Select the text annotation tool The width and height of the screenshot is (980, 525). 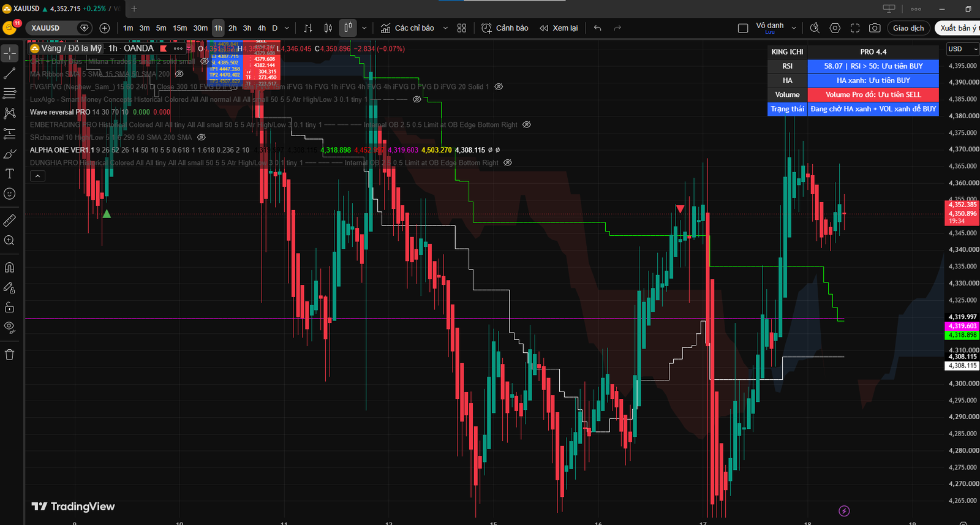tap(10, 174)
